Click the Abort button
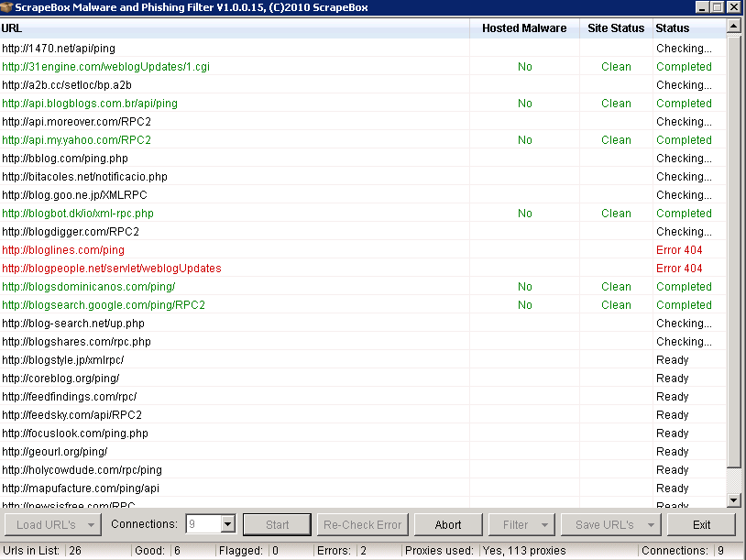 tap(448, 524)
